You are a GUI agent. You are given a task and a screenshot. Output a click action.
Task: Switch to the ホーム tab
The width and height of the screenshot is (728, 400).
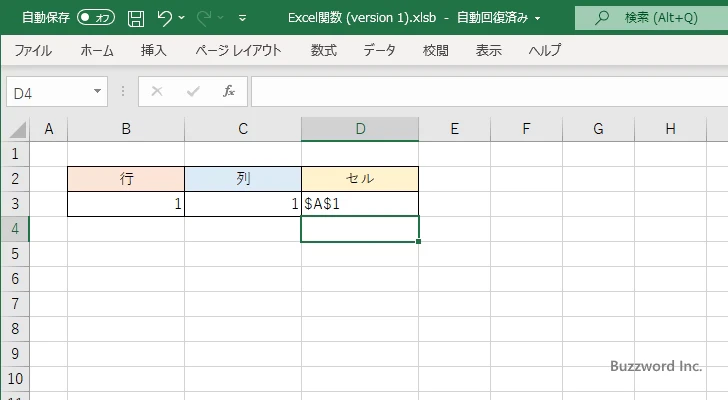pos(97,50)
